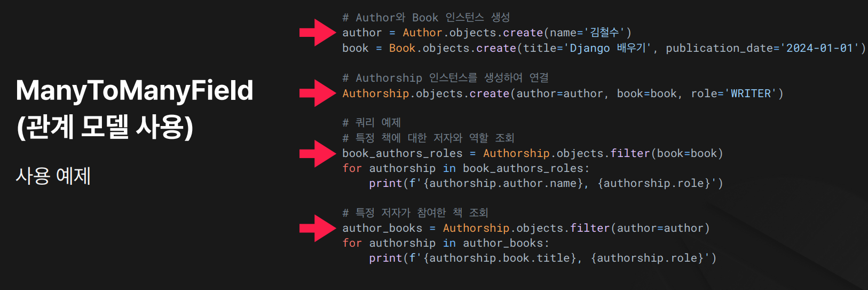The height and width of the screenshot is (290, 868).
Task: Click the print line with authorship.author.name
Action: point(546,183)
